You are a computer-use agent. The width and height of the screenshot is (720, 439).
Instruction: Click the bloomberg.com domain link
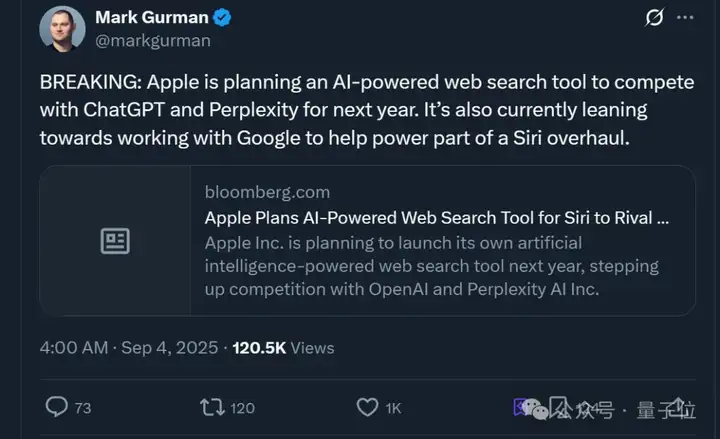click(266, 192)
